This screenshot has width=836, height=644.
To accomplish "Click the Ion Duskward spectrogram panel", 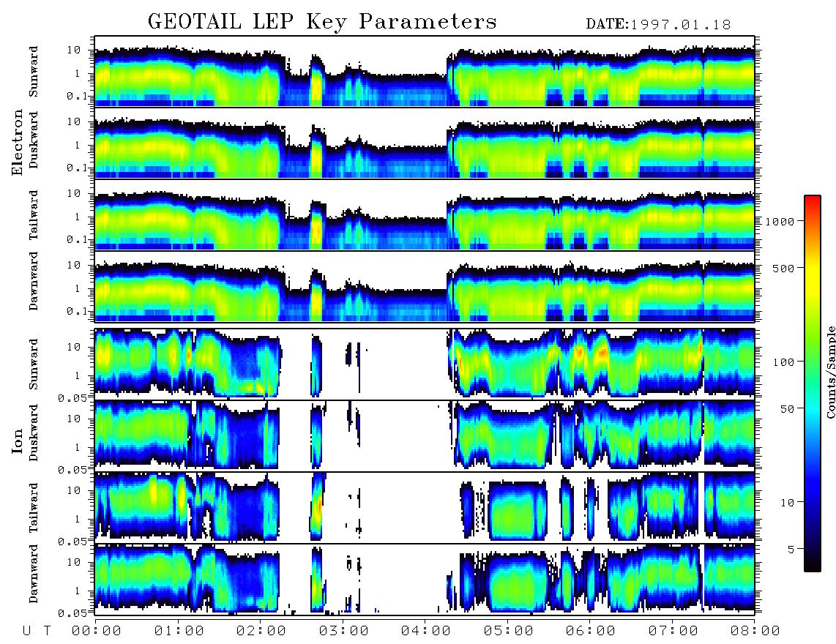I will pyautogui.click(x=425, y=435).
